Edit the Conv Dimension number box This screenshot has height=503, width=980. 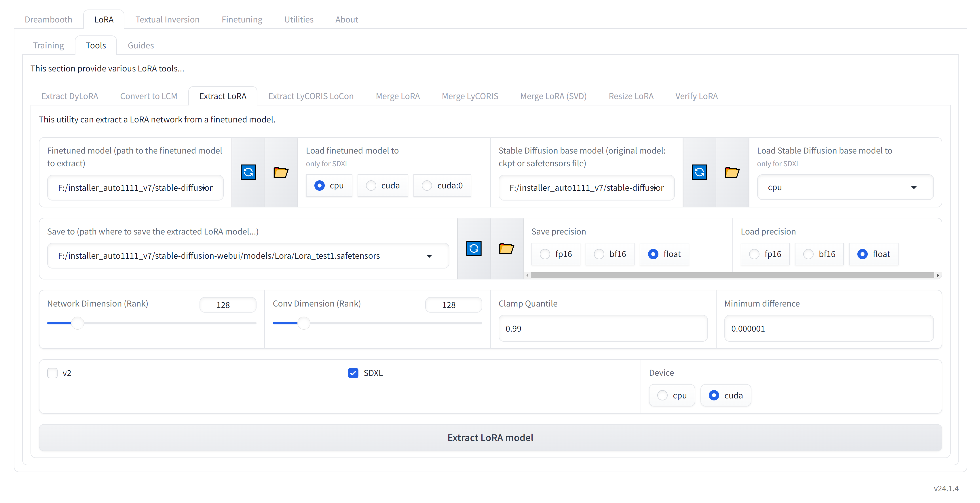click(453, 305)
